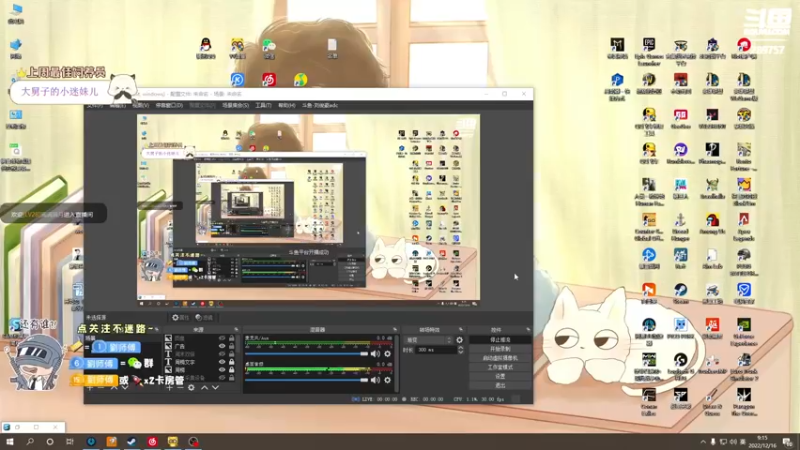
Task: Switch to Steam from the taskbar
Action: click(x=132, y=442)
